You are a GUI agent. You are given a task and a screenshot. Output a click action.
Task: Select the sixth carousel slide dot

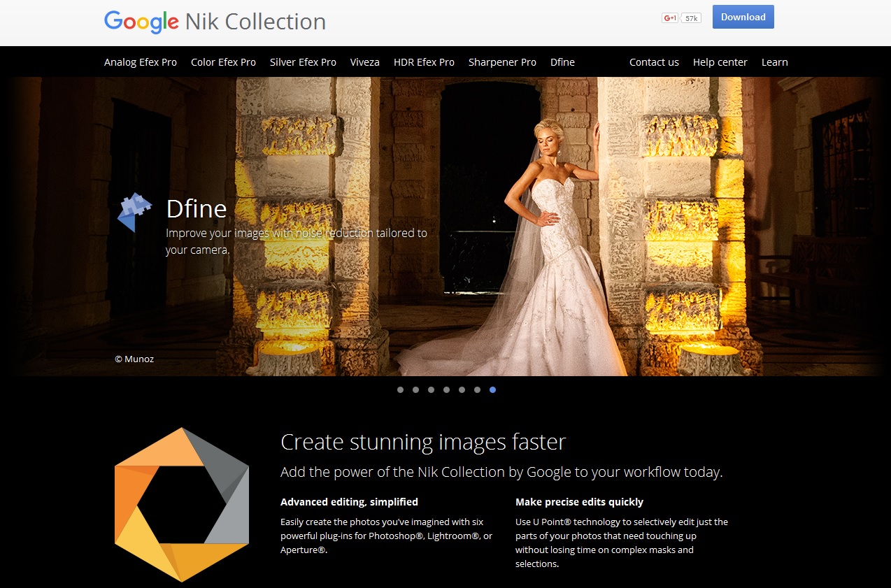click(477, 390)
